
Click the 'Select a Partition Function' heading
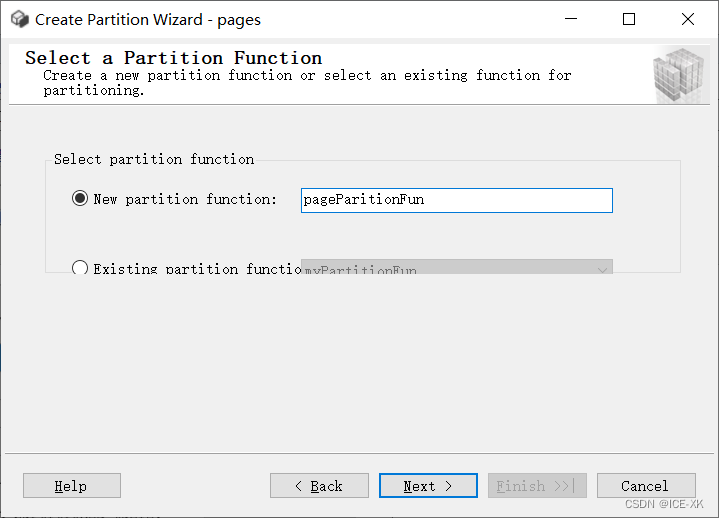pyautogui.click(x=174, y=58)
